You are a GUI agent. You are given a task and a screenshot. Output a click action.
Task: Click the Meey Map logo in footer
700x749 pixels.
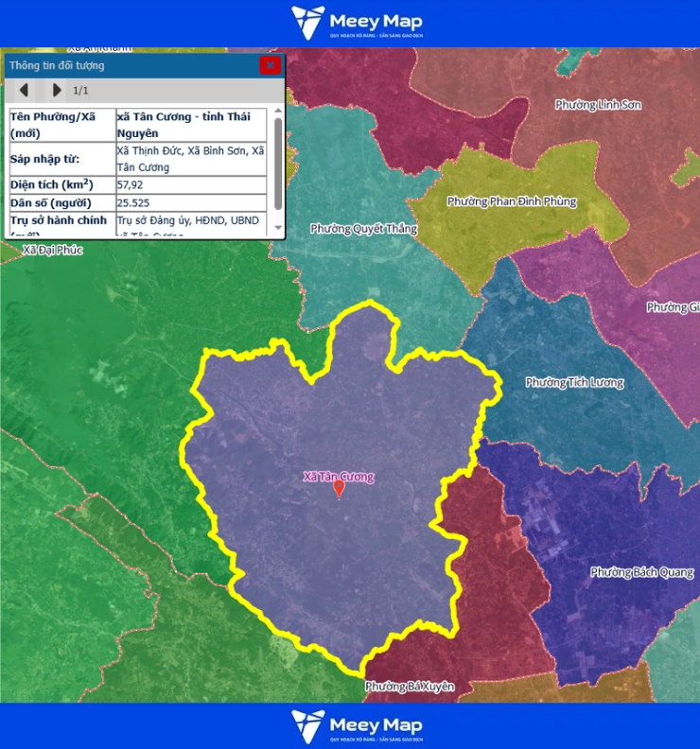pyautogui.click(x=357, y=725)
